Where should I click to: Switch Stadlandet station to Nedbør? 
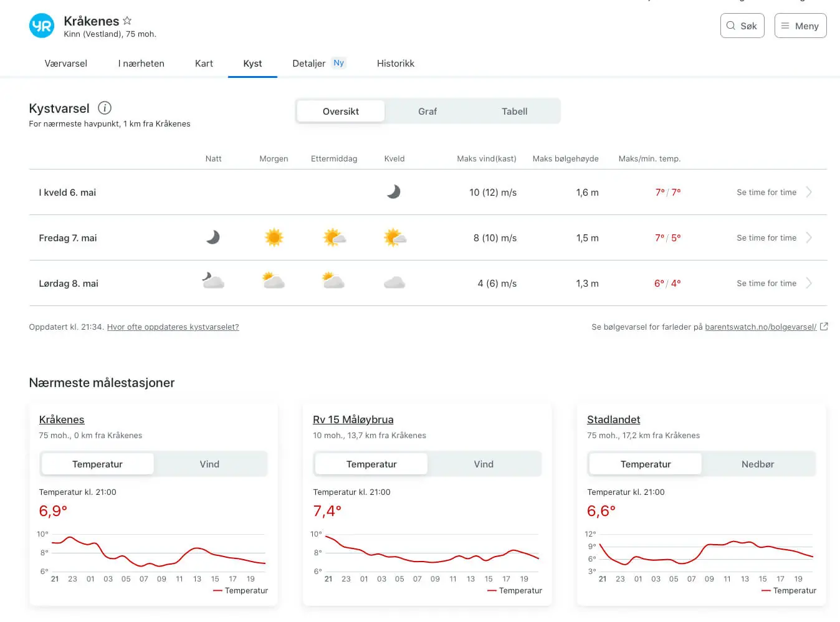pyautogui.click(x=757, y=464)
